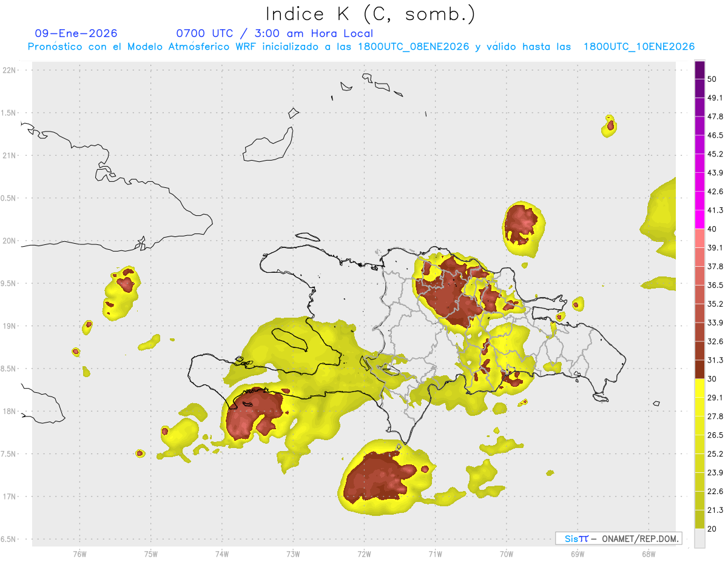Screen dimensions: 728x562
Task: Click the colorbar value '26.5'
Action: pos(715,435)
